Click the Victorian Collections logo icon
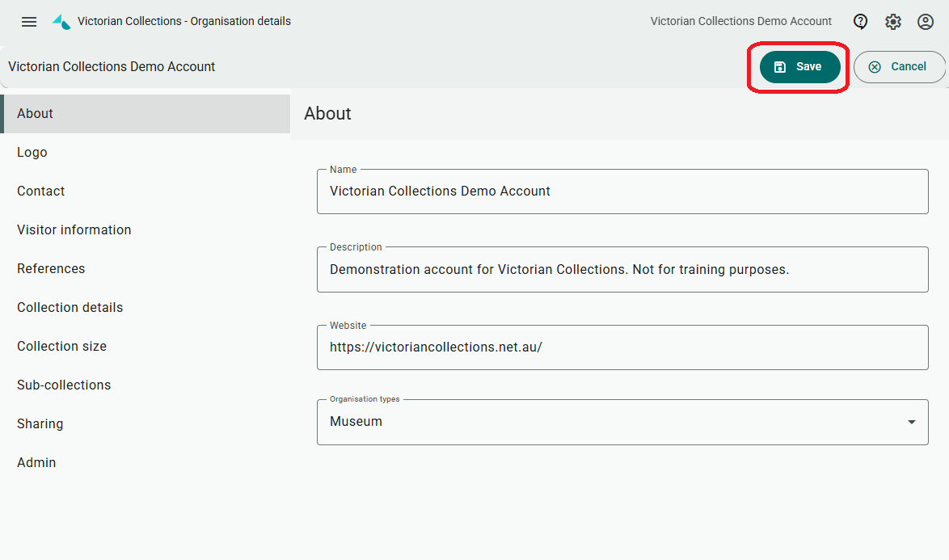 coord(61,22)
